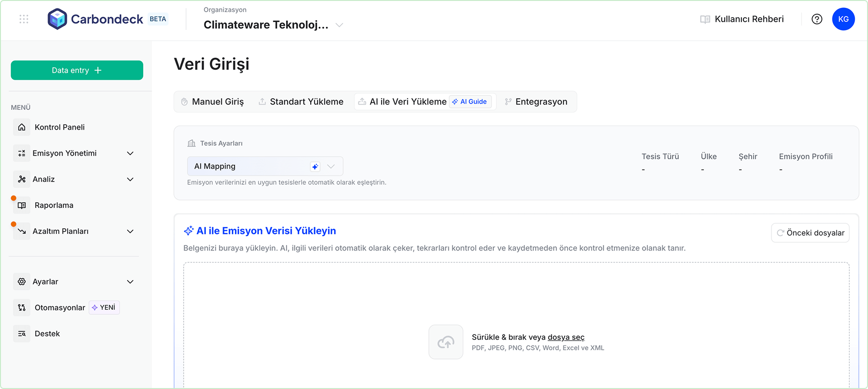The height and width of the screenshot is (389, 868).
Task: Click the Kontrol Paneli home icon
Action: [x=22, y=127]
